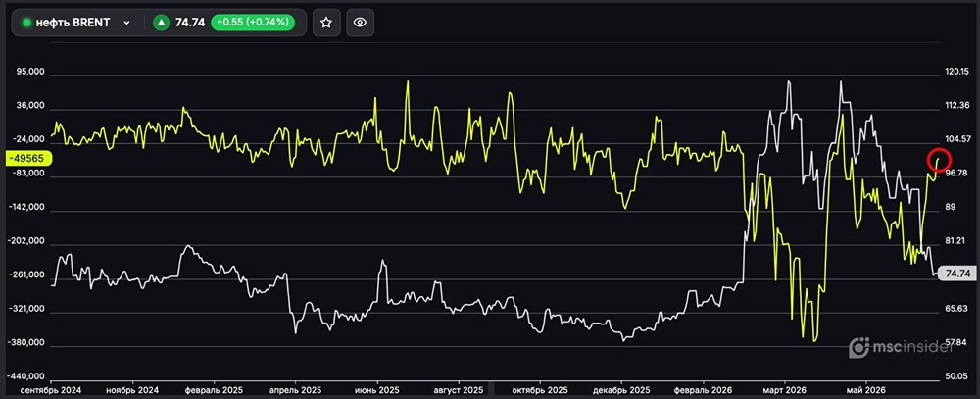
Task: Click the февраль 2026 time axis label
Action: coord(703,389)
